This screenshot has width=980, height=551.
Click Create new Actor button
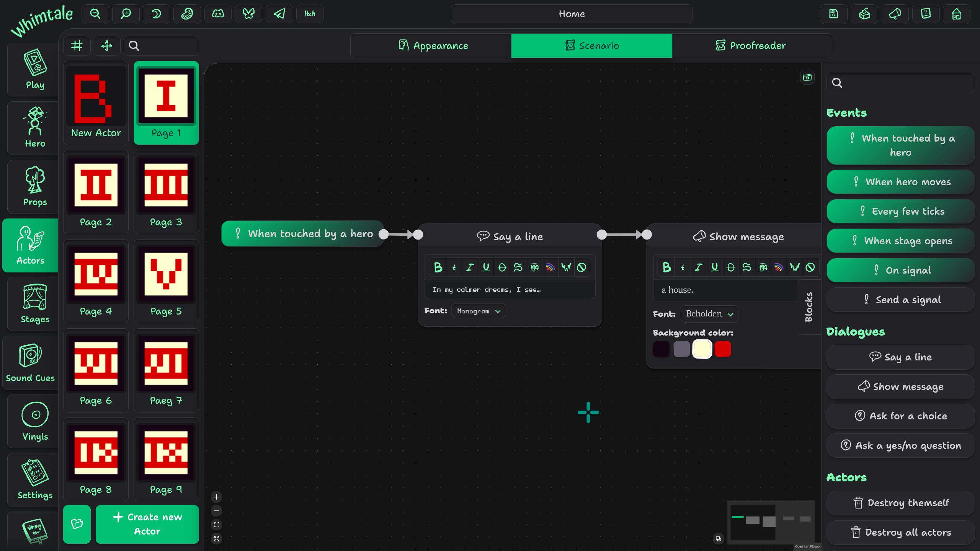[147, 524]
